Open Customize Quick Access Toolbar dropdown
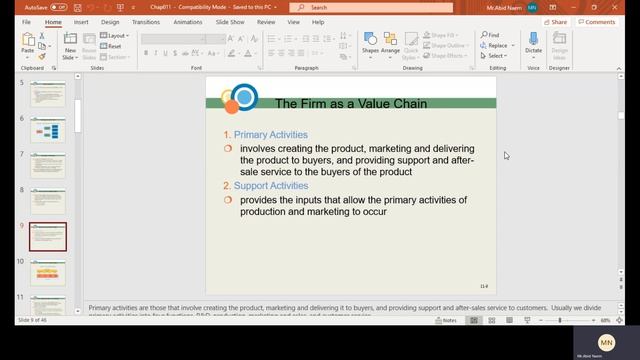Image resolution: width=640 pixels, height=360 pixels. point(133,7)
